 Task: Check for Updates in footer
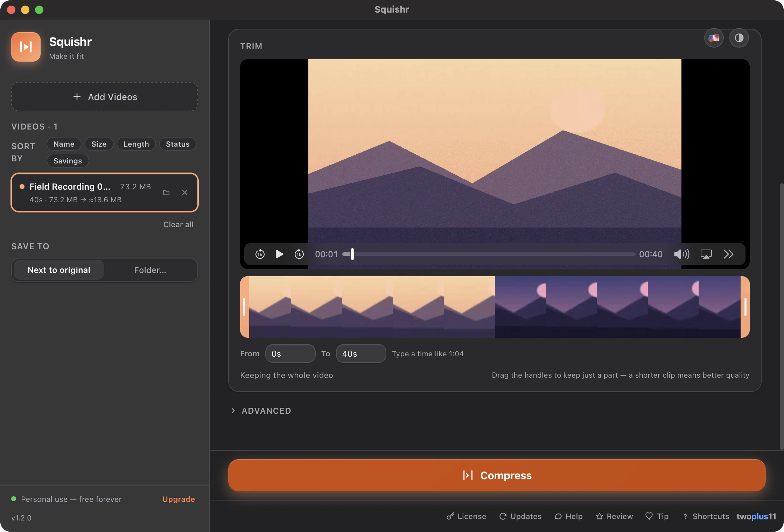(520, 516)
